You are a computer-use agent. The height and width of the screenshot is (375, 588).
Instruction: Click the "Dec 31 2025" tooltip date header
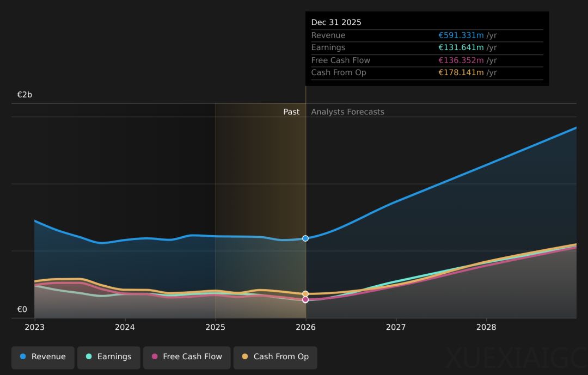coord(336,22)
